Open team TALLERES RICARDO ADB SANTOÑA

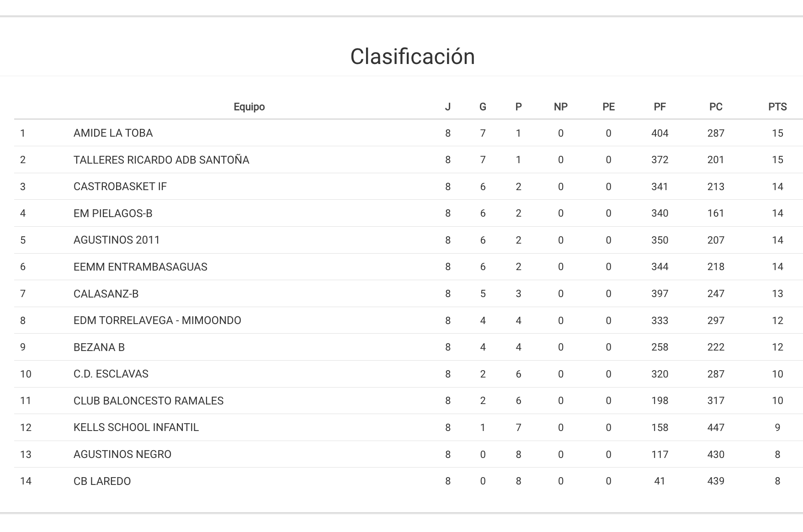tap(161, 160)
